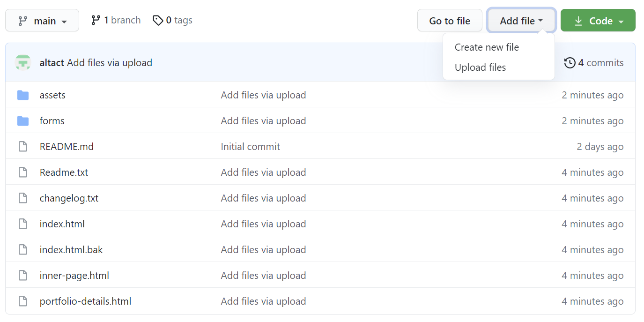Open commit message in index.html row
Image resolution: width=644 pixels, height=322 pixels.
pyautogui.click(x=263, y=224)
